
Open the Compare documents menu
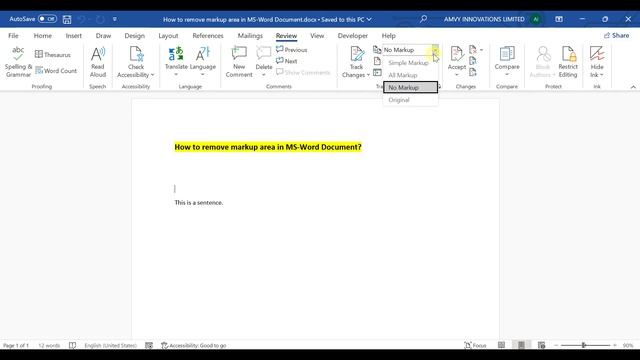click(x=507, y=62)
